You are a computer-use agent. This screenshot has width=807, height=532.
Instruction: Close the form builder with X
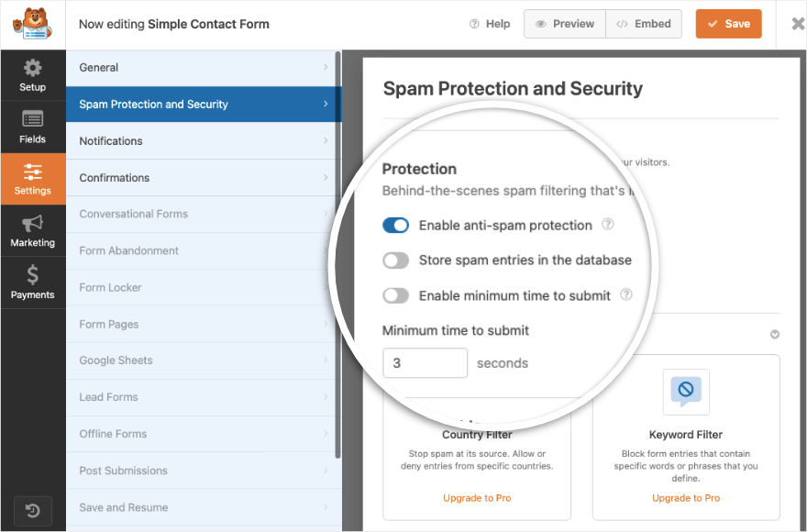798,24
